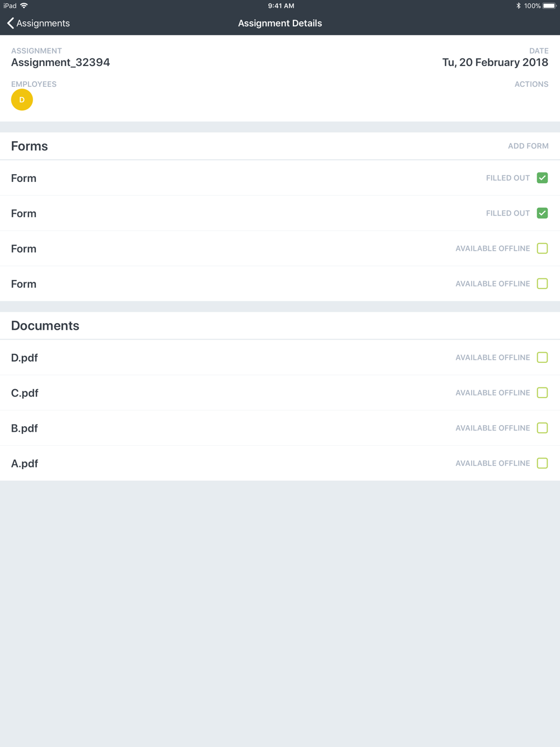Open employee avatar D
This screenshot has width=560, height=747.
coord(22,100)
